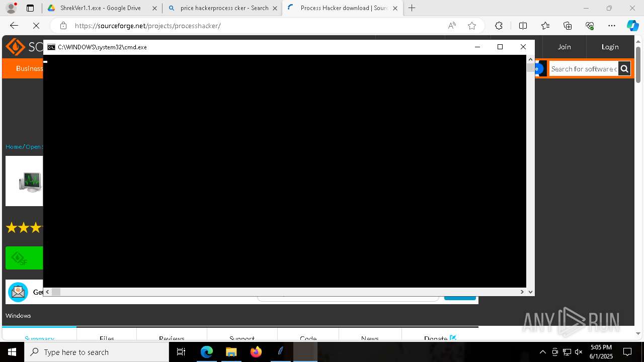Screen dimensions: 644x362
Task: Open the Favorites list icon
Action: (x=545, y=26)
